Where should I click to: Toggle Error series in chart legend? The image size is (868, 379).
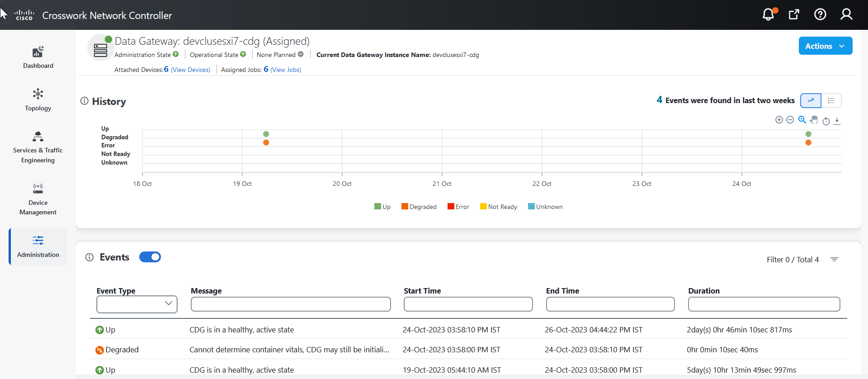coord(458,207)
